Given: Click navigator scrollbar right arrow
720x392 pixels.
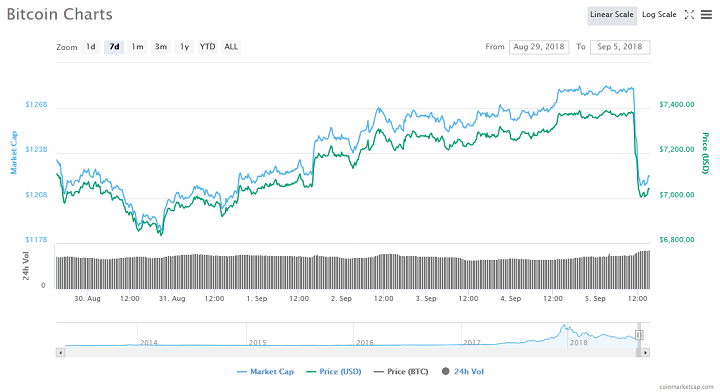Looking at the screenshot, I should (x=645, y=353).
